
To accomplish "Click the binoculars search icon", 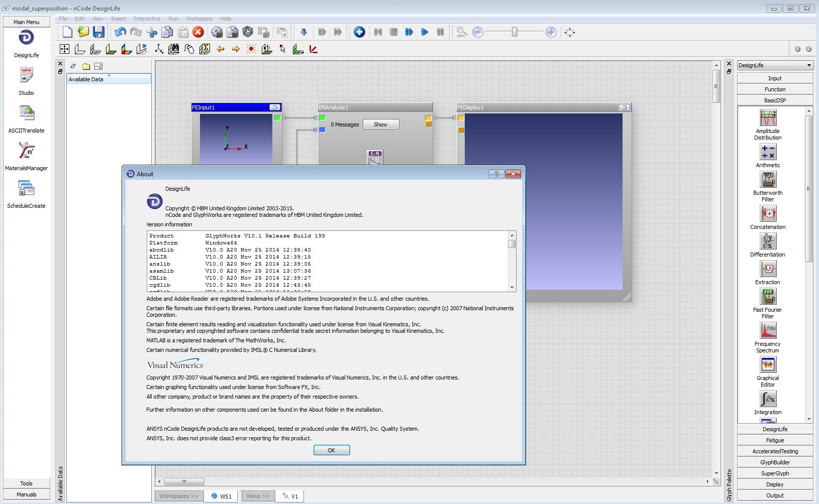I will click(x=174, y=49).
